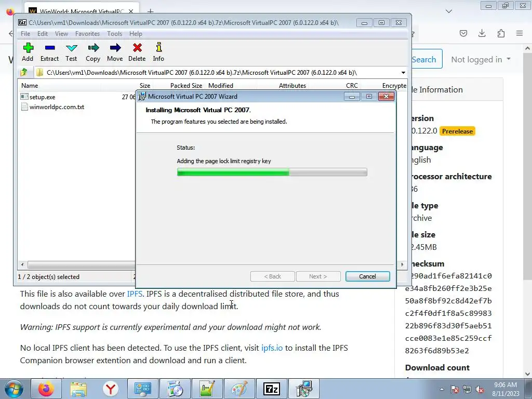Image resolution: width=532 pixels, height=399 pixels.
Task: Open the Not logged in dropdown
Action: (x=481, y=59)
